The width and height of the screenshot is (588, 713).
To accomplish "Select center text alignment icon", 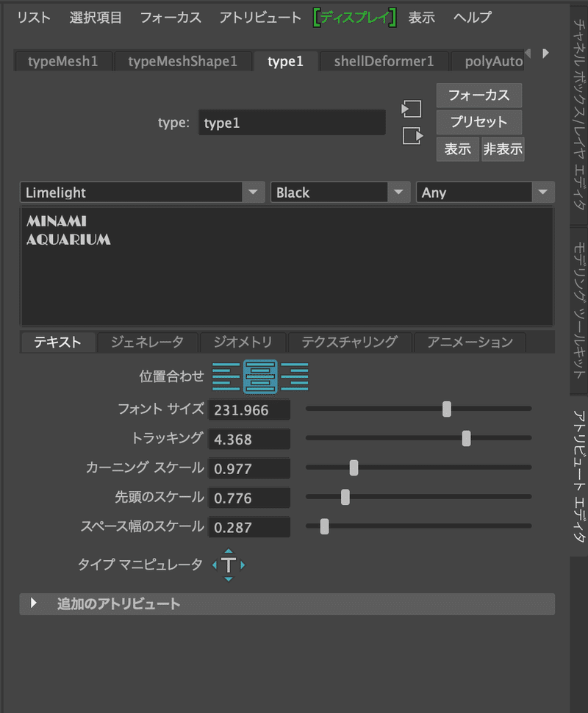I will 260,376.
